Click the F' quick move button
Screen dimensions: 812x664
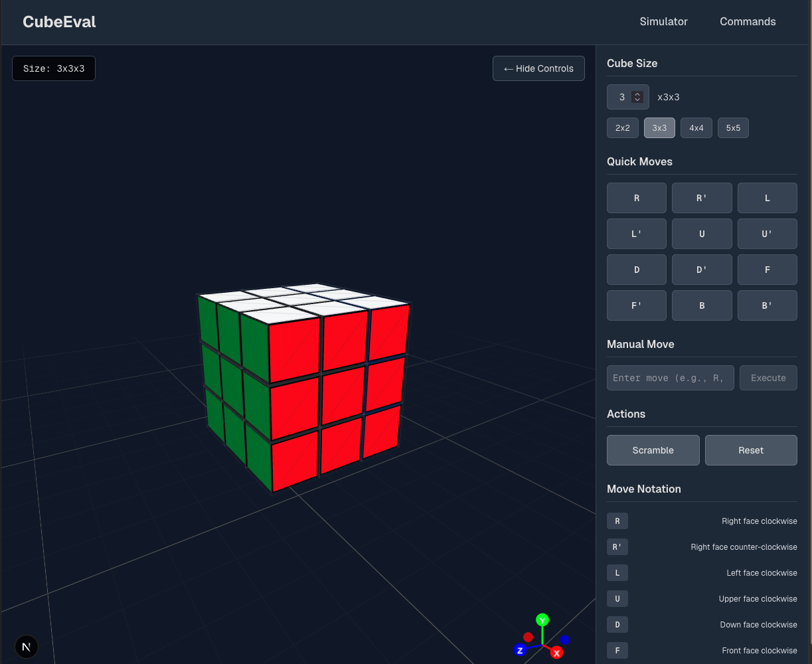(x=637, y=305)
